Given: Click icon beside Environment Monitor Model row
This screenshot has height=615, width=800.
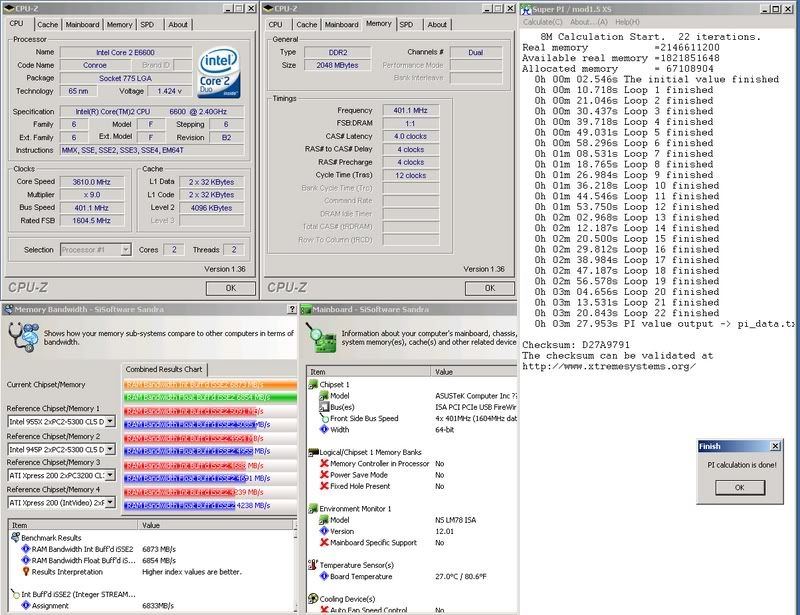Looking at the screenshot, I should point(324,520).
